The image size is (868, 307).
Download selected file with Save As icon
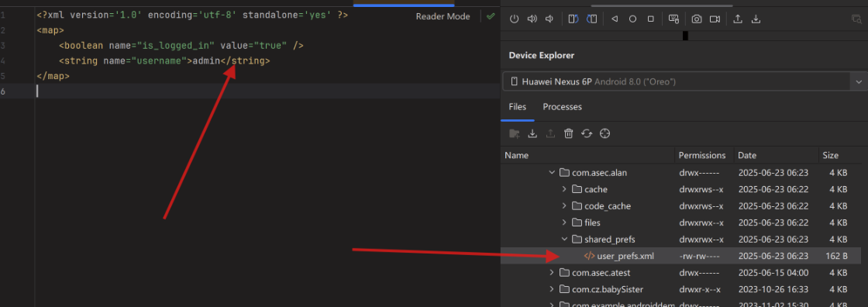point(532,133)
